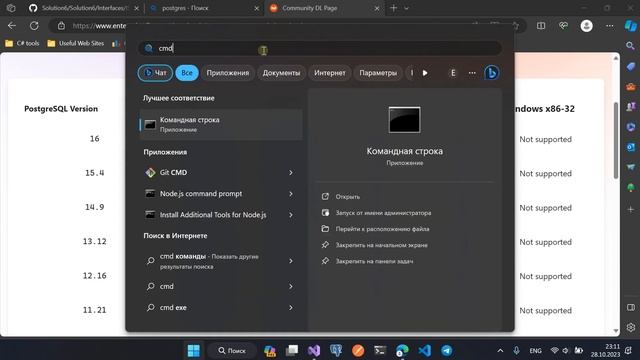Click the E account avatar in search
The image size is (640, 360).
(453, 73)
